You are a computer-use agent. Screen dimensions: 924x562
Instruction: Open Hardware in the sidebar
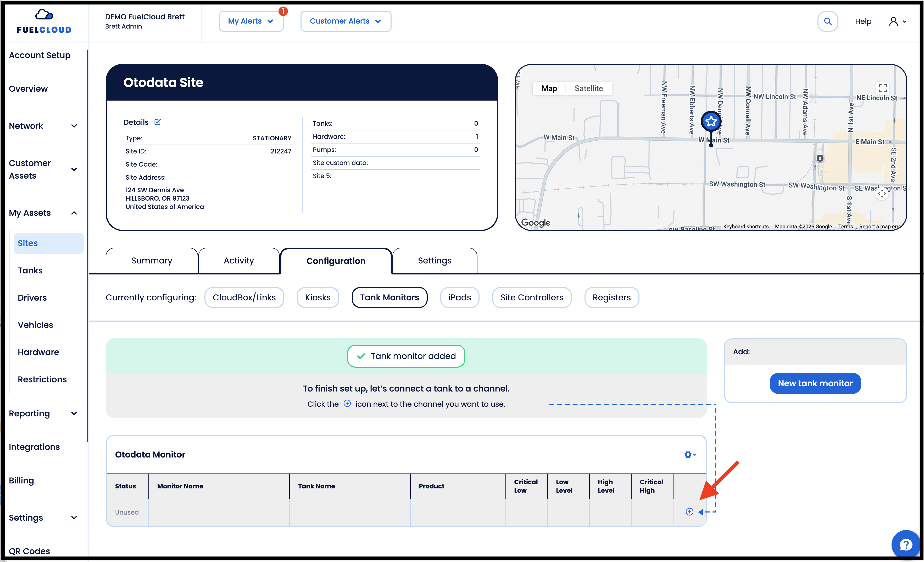point(38,352)
